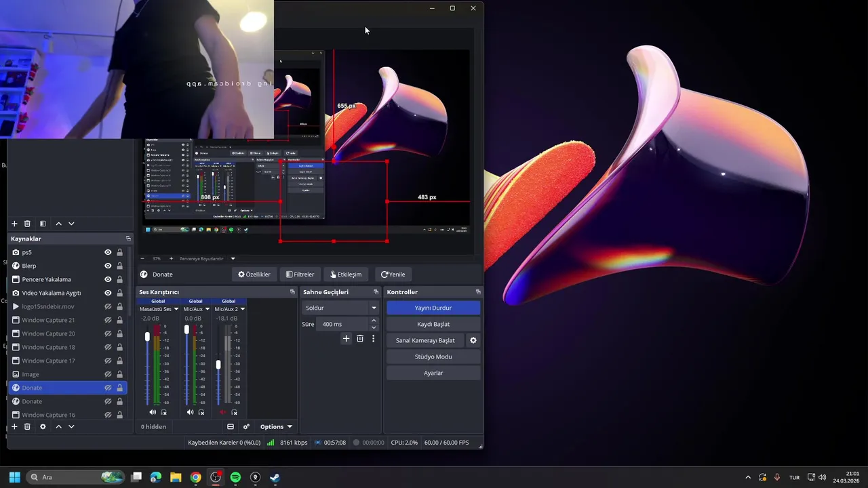Show the logo15sndebir.mov source
Viewport: 868px width, 488px height.
(108, 306)
